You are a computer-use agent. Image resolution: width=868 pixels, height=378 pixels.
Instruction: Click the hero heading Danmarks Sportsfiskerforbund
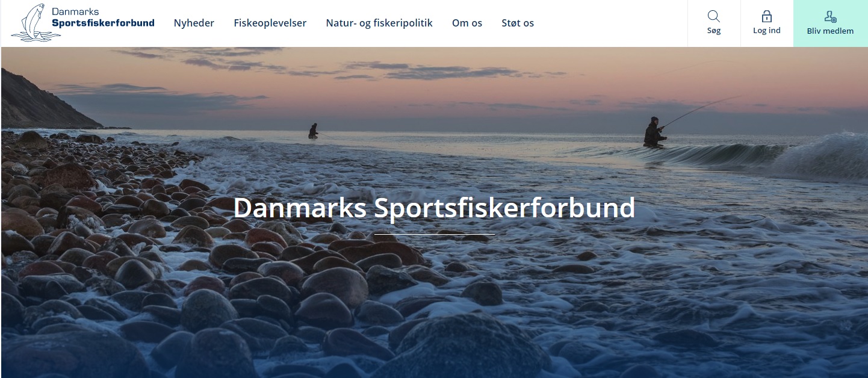point(434,208)
